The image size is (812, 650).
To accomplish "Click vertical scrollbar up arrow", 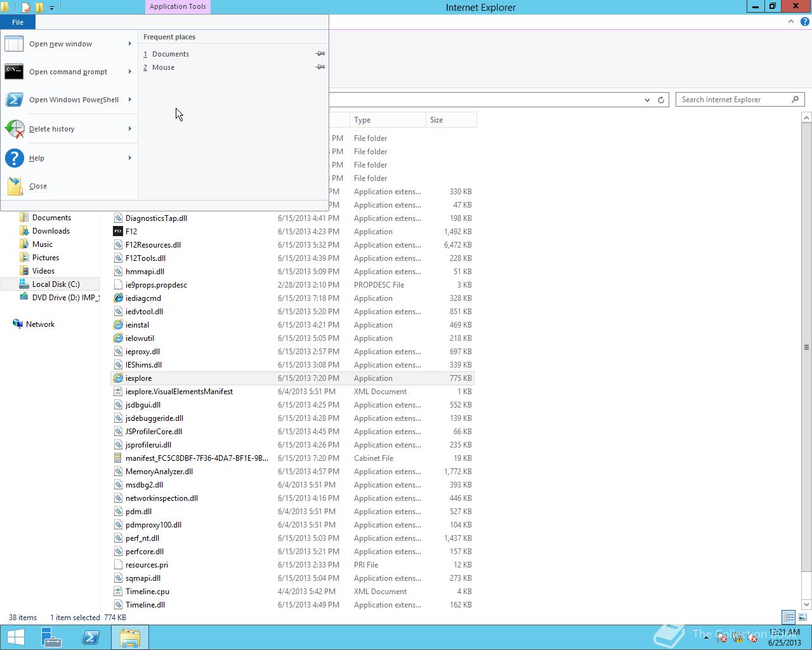I will click(x=806, y=117).
